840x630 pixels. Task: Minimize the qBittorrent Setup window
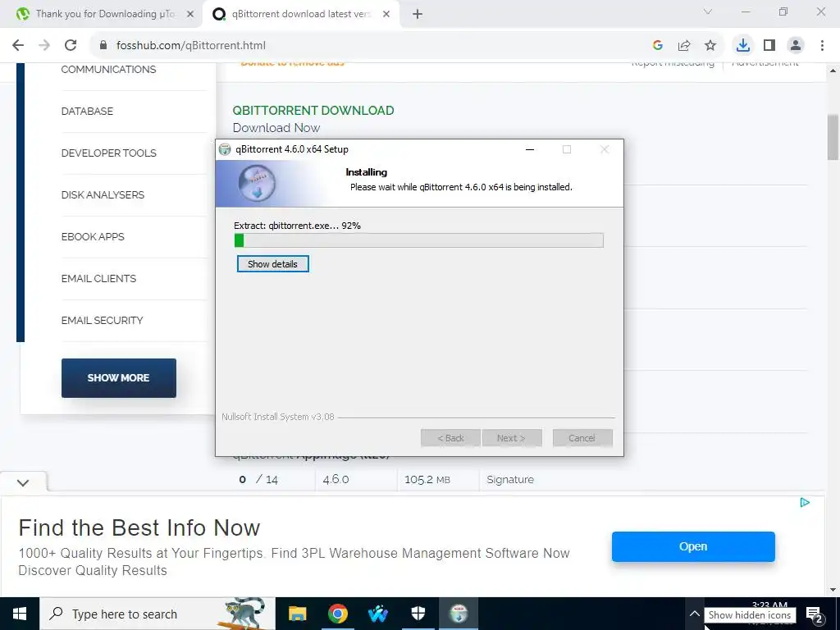coord(530,149)
